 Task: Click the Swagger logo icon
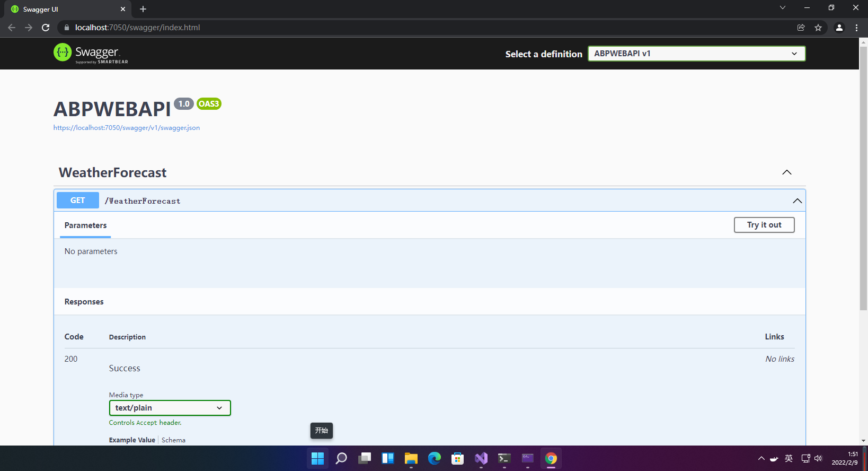click(63, 52)
